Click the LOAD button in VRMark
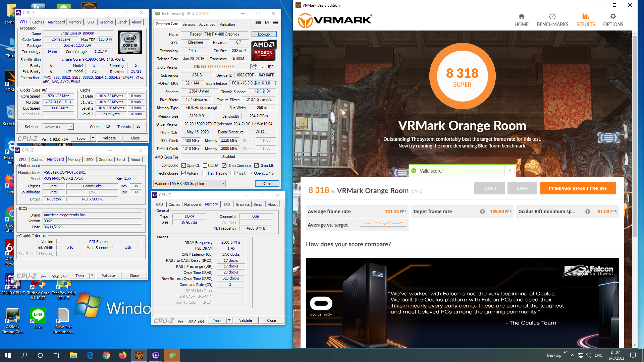The image size is (644, 362). click(x=489, y=188)
